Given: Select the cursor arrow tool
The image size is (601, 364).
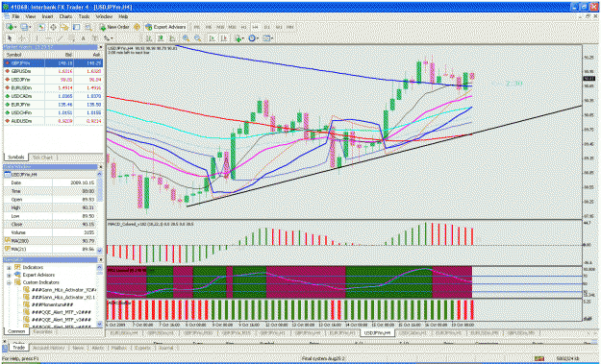Looking at the screenshot, I should pos(10,38).
